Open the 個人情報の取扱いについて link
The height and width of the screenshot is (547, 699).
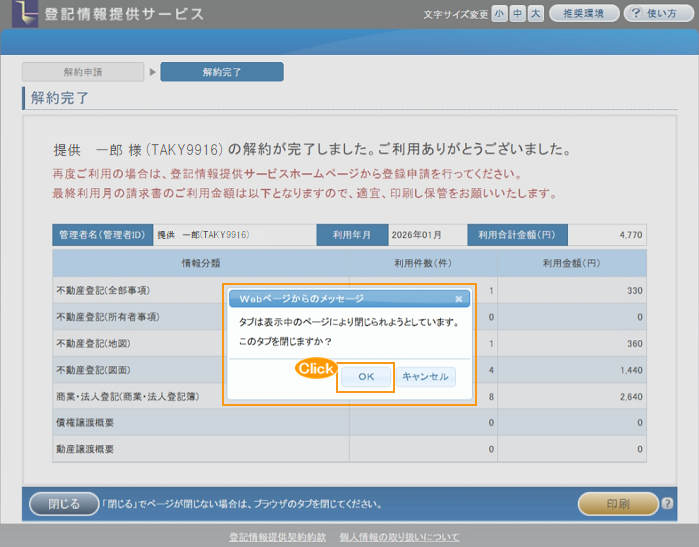tap(400, 537)
